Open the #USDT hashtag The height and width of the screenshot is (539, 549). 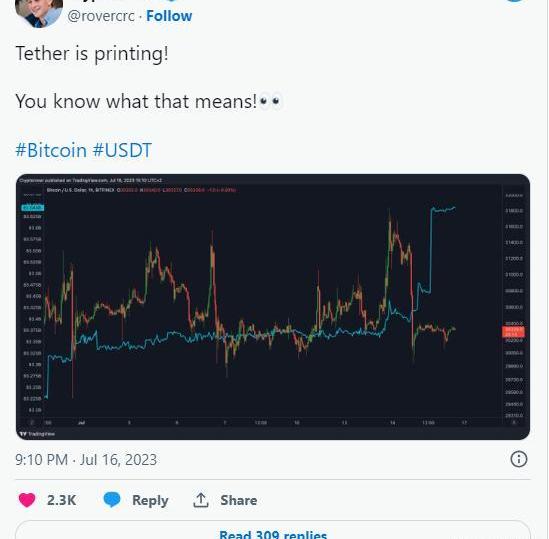pos(122,150)
